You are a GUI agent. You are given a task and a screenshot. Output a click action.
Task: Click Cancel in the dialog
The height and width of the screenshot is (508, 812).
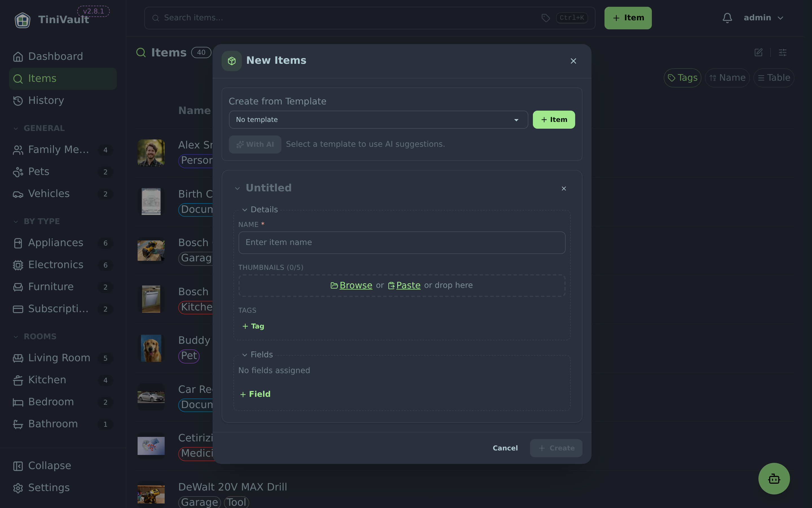pos(505,448)
